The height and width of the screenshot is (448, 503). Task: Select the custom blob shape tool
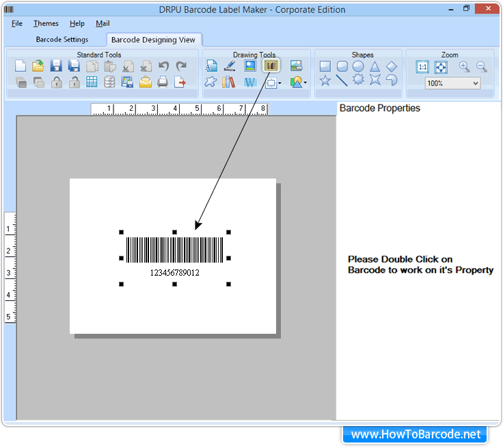point(210,82)
